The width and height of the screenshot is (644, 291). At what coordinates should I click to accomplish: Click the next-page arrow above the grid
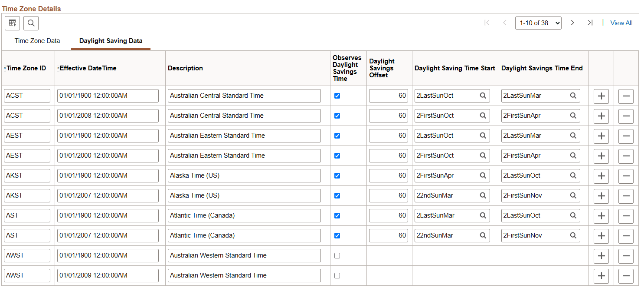click(x=572, y=23)
